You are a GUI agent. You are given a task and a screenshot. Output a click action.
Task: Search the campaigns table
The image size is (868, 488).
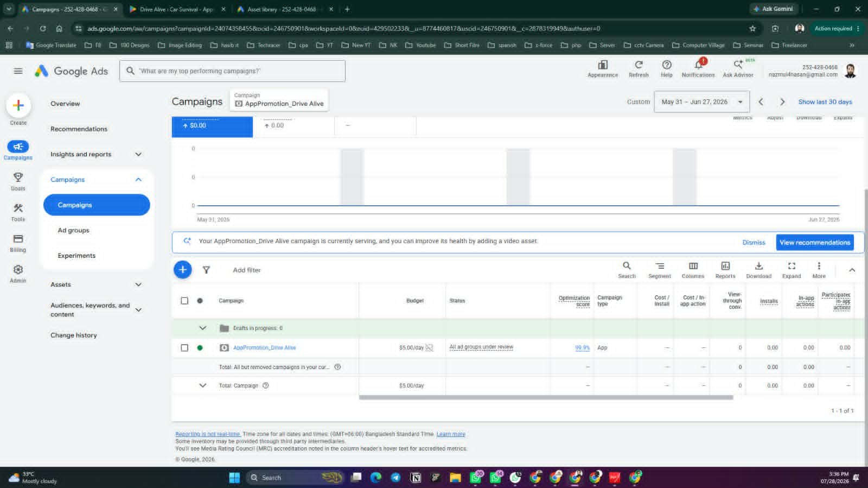[x=627, y=270]
